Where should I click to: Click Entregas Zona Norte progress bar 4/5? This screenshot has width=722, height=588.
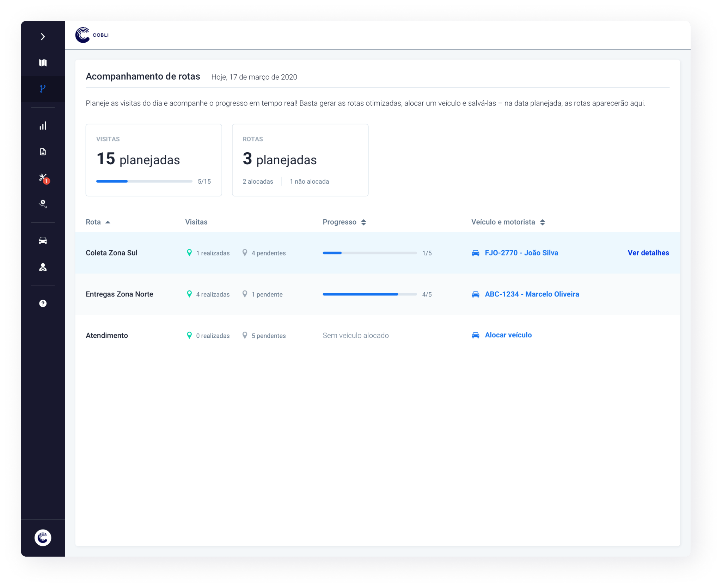(x=370, y=294)
